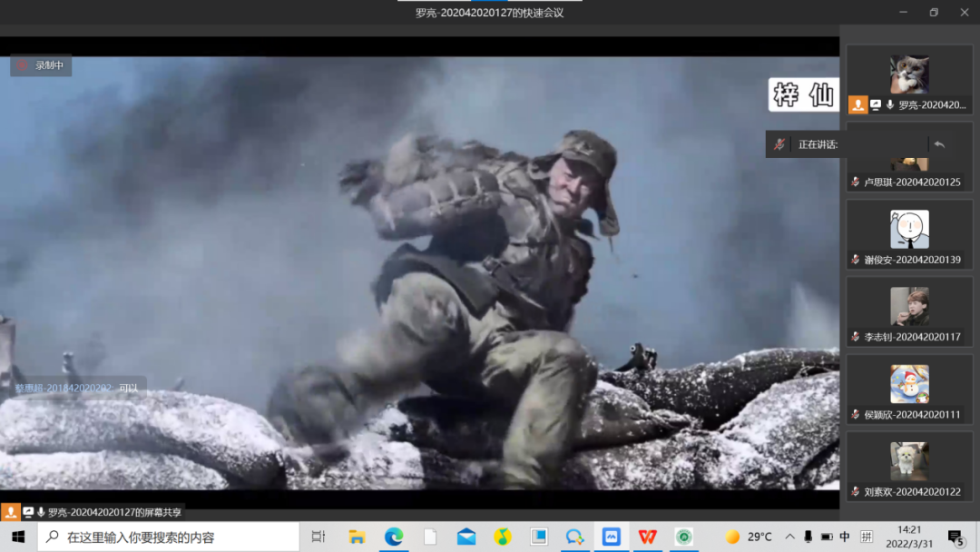Image resolution: width=980 pixels, height=552 pixels.
Task: Open the chat bubble app on taskbar
Action: [x=575, y=537]
